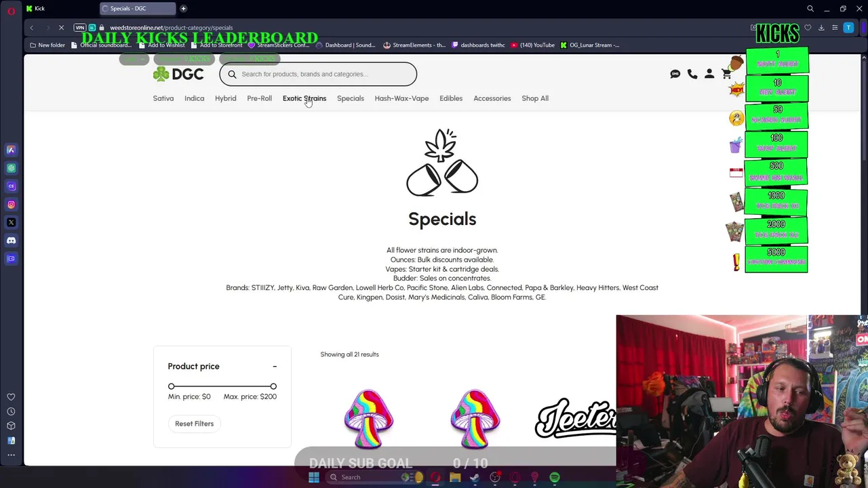Image resolution: width=868 pixels, height=488 pixels.
Task: Collapse Product price filter with minus
Action: 275,366
